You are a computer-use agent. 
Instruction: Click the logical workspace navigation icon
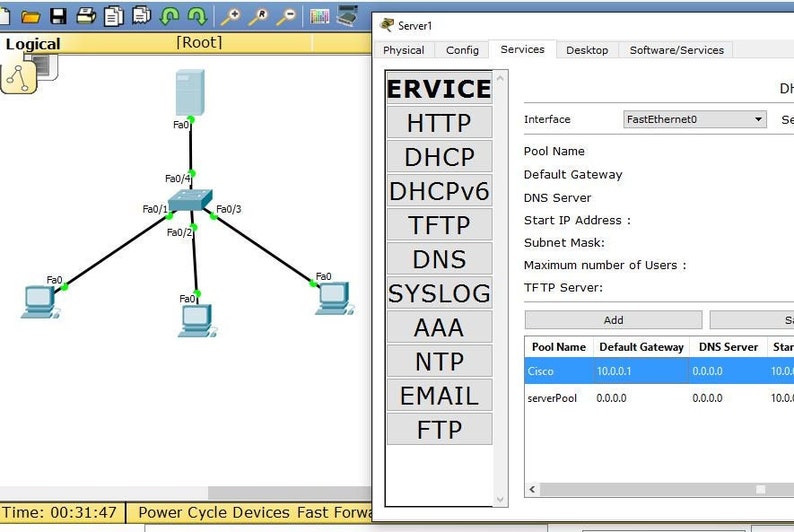click(x=19, y=77)
